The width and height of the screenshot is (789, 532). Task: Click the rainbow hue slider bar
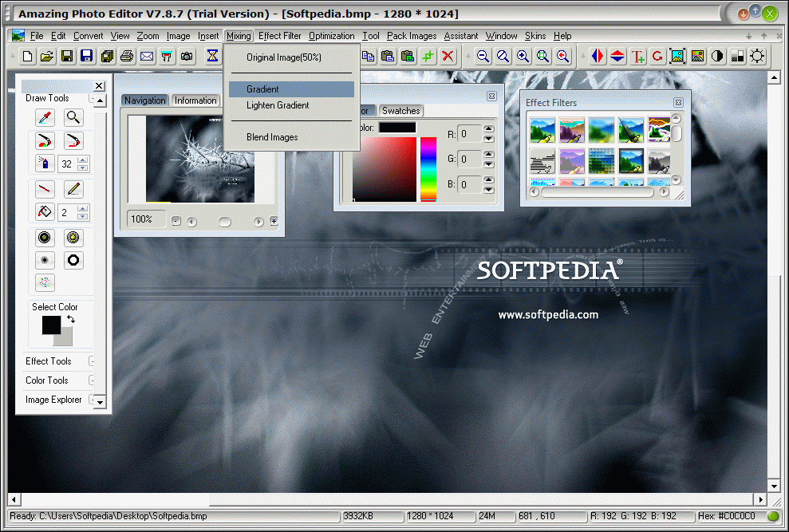click(x=428, y=168)
